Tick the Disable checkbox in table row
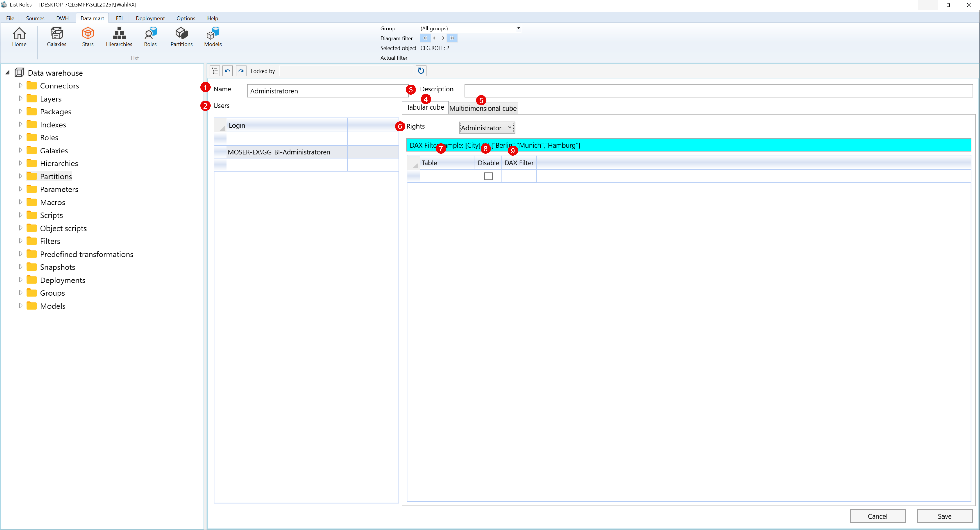Image resolution: width=980 pixels, height=530 pixels. (x=488, y=176)
